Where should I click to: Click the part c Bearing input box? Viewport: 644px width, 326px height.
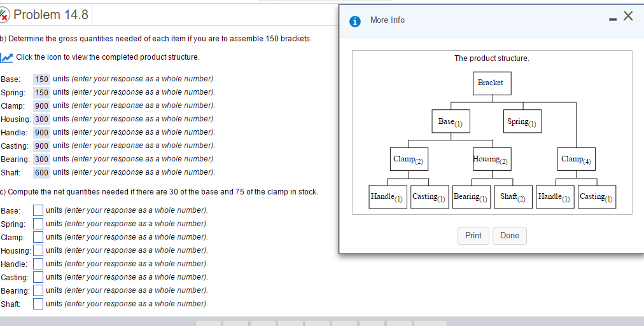click(38, 290)
